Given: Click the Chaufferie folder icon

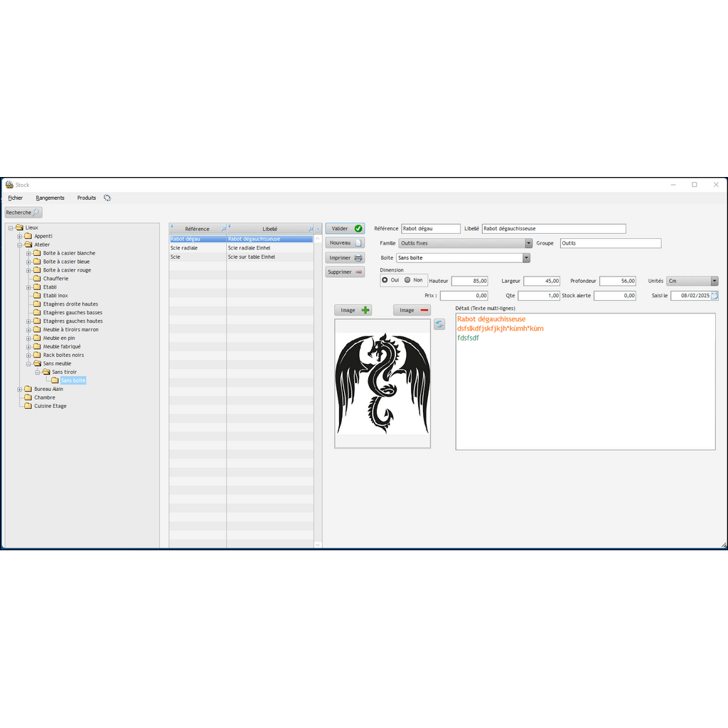Looking at the screenshot, I should click(x=37, y=279).
